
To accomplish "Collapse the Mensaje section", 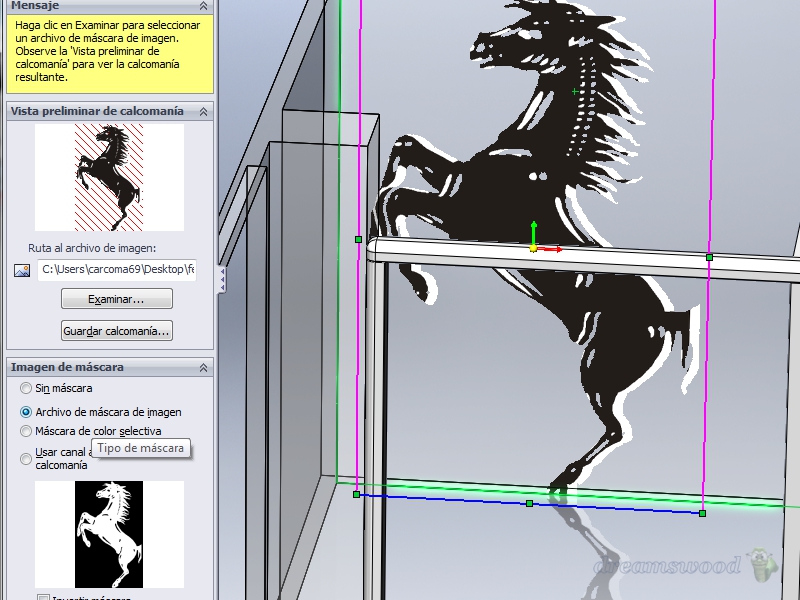I will [x=203, y=6].
